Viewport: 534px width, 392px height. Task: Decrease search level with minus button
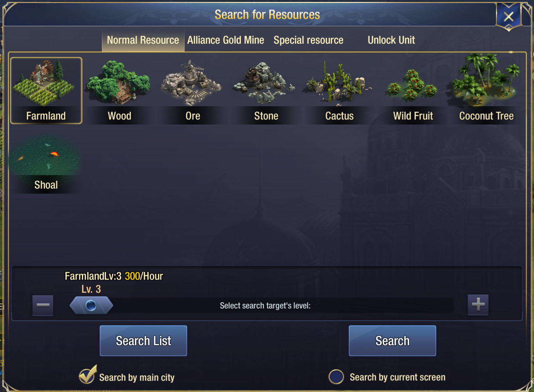(43, 305)
